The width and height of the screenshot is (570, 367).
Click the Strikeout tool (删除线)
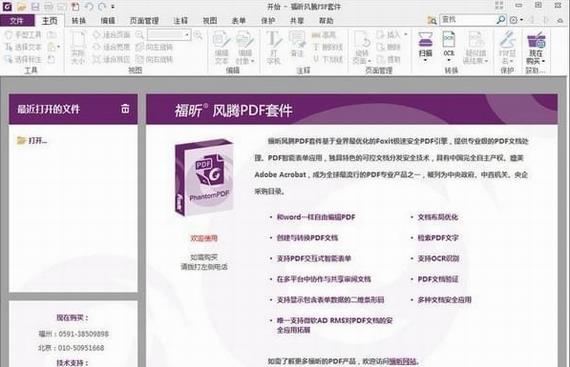(x=328, y=47)
